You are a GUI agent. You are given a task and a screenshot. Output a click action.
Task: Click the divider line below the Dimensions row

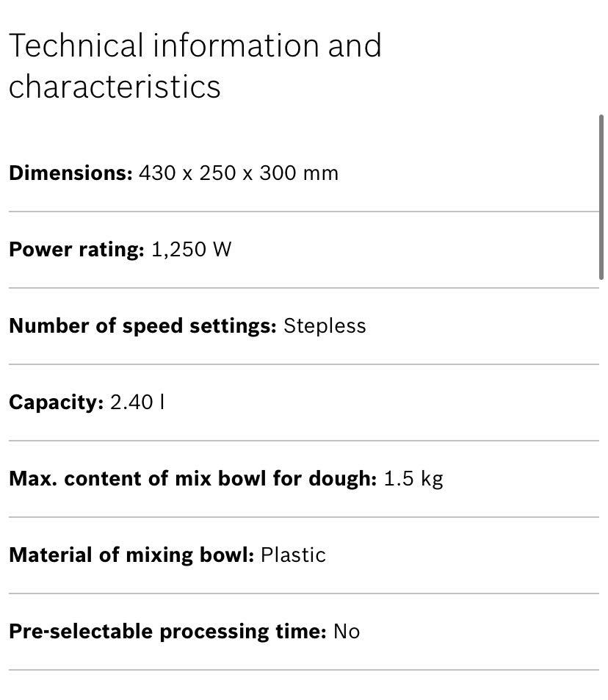coord(304,212)
